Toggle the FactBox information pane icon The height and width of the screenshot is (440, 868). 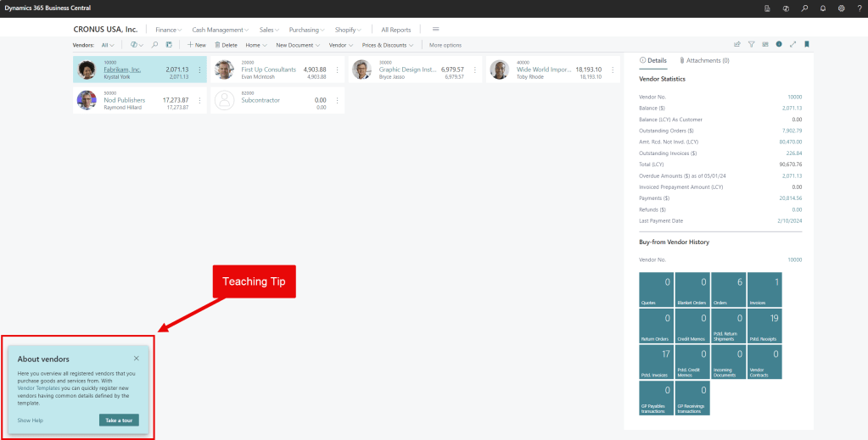[779, 44]
